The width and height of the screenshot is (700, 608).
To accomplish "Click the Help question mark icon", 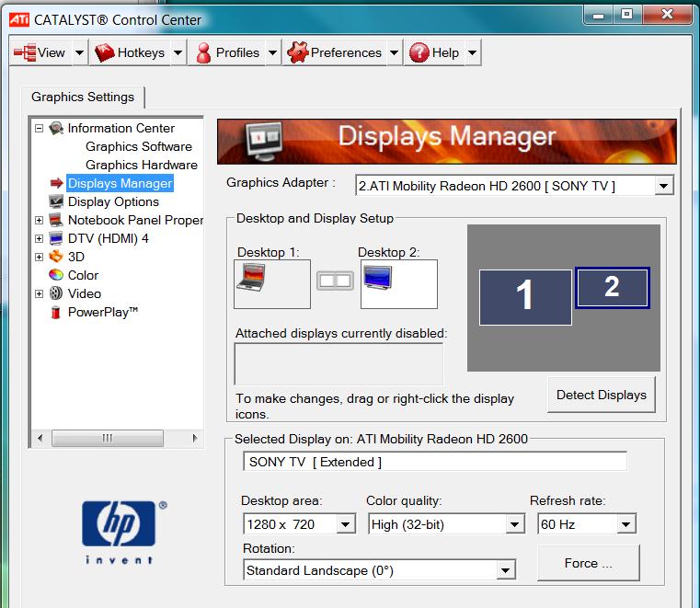I will coord(419,52).
